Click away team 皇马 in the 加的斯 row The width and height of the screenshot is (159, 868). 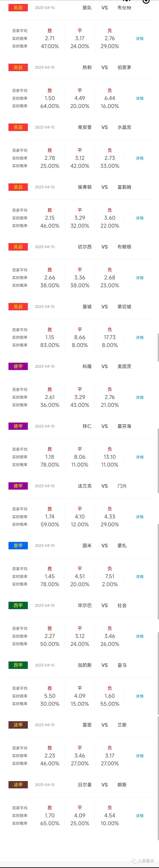click(x=122, y=665)
